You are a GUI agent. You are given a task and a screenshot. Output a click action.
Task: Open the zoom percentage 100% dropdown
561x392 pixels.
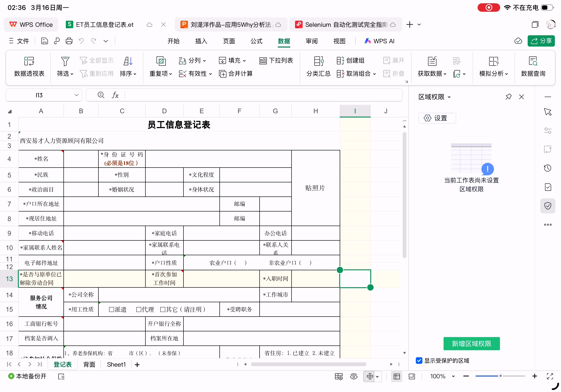(453, 376)
